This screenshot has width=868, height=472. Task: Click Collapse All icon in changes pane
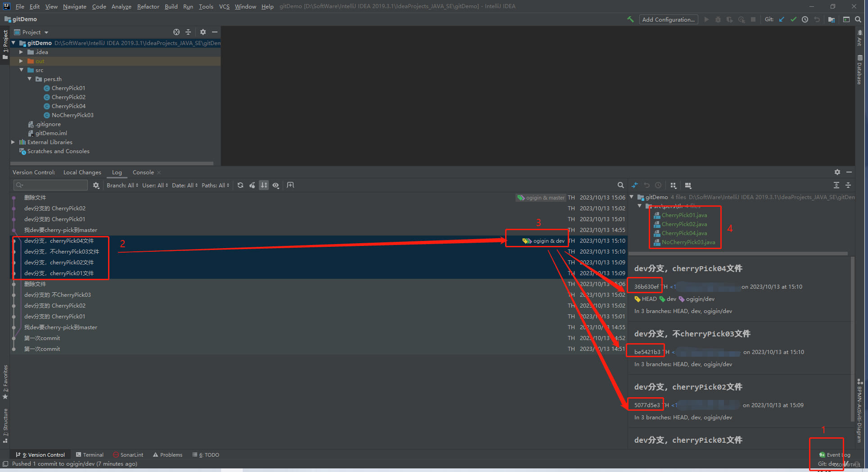tap(848, 185)
